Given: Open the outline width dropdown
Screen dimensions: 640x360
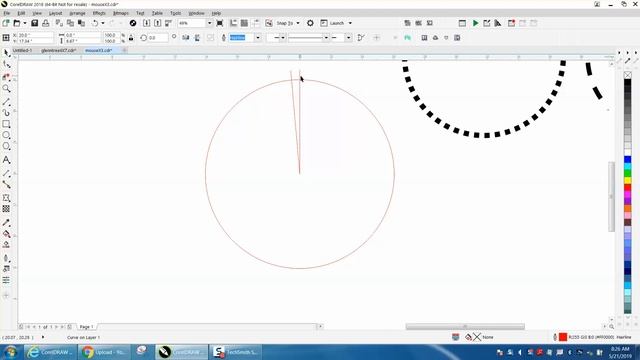Looking at the screenshot, I should (x=258, y=38).
